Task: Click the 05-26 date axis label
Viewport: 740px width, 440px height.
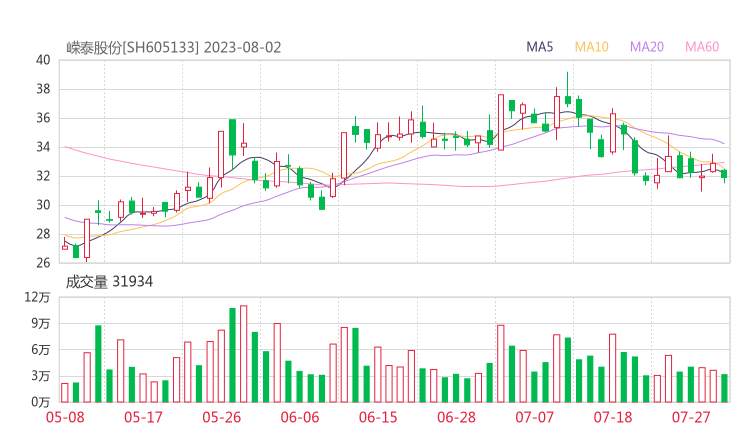Action: tap(222, 417)
